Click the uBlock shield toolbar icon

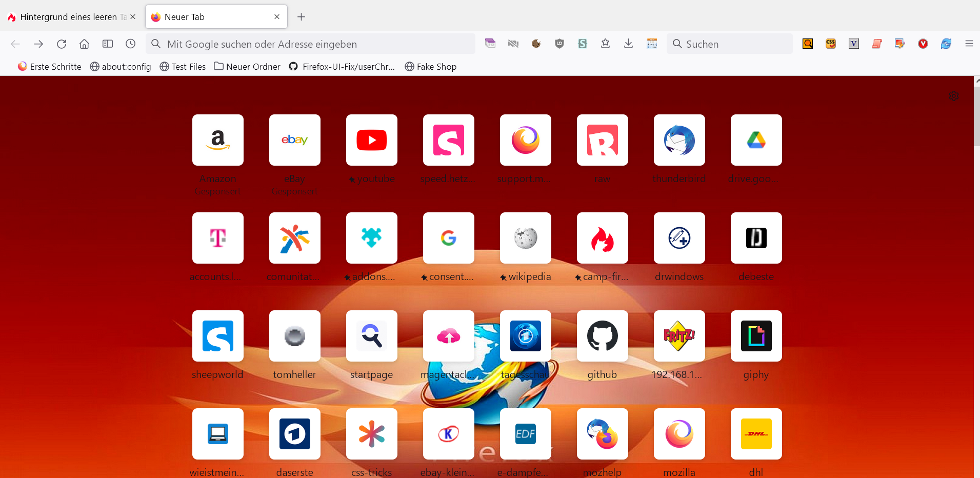pos(559,44)
